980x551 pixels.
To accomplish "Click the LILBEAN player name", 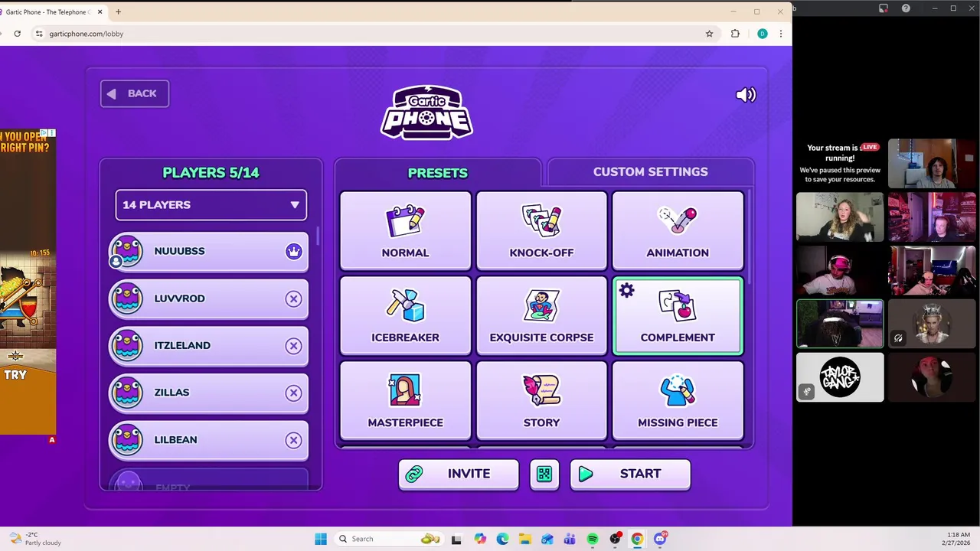I will tap(175, 440).
